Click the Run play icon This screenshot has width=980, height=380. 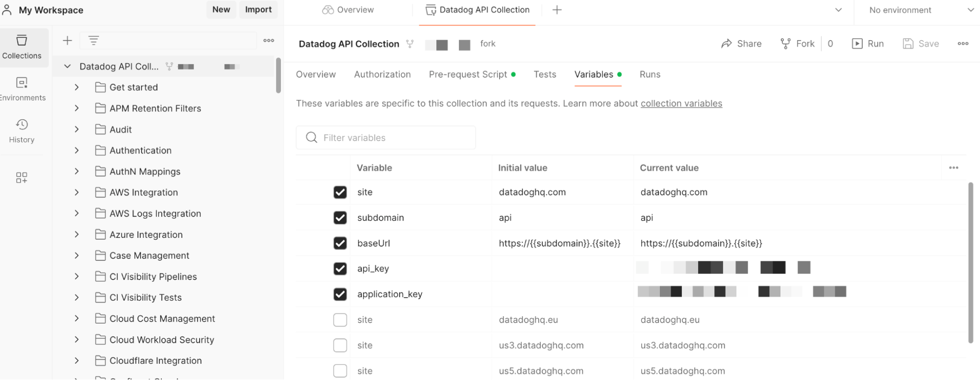pos(857,44)
